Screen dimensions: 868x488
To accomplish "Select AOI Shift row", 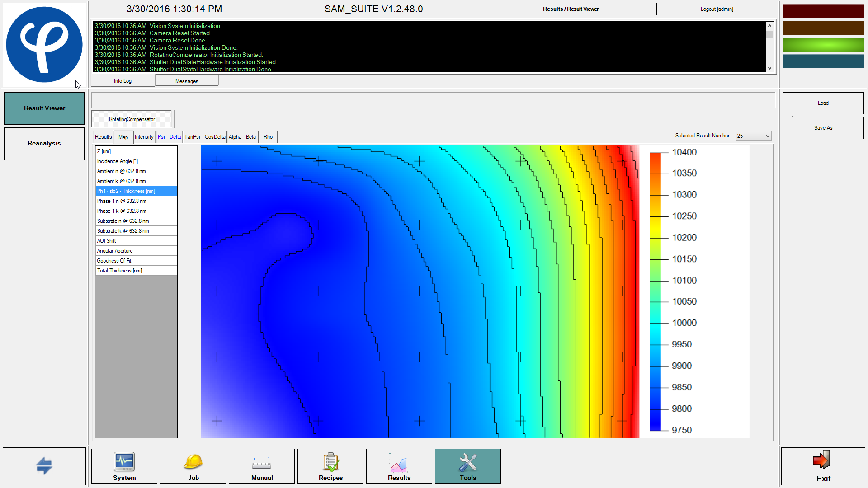I will (x=136, y=241).
